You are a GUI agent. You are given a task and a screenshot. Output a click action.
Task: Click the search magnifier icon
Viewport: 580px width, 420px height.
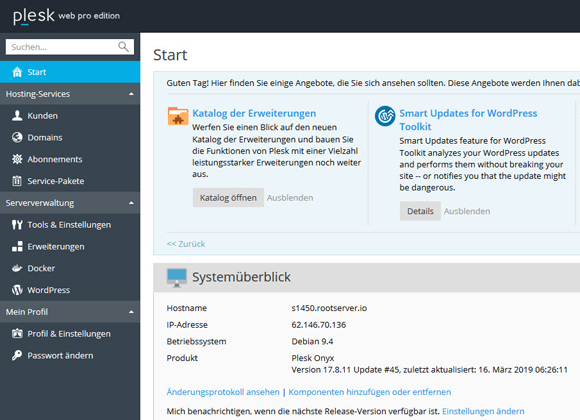pyautogui.click(x=124, y=47)
